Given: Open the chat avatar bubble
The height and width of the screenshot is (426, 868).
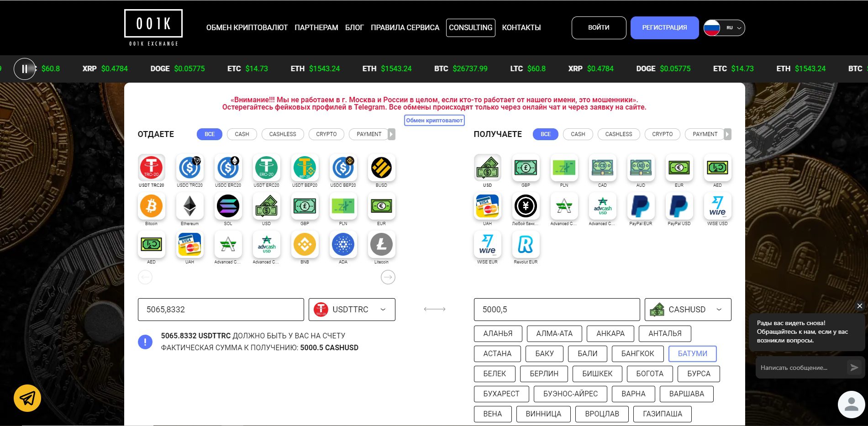Looking at the screenshot, I should point(851,404).
